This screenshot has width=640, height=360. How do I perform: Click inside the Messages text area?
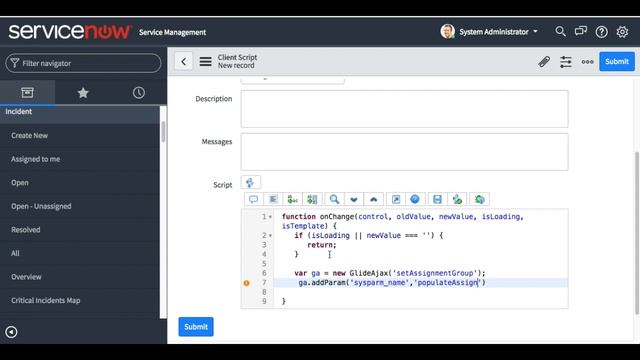click(404, 152)
